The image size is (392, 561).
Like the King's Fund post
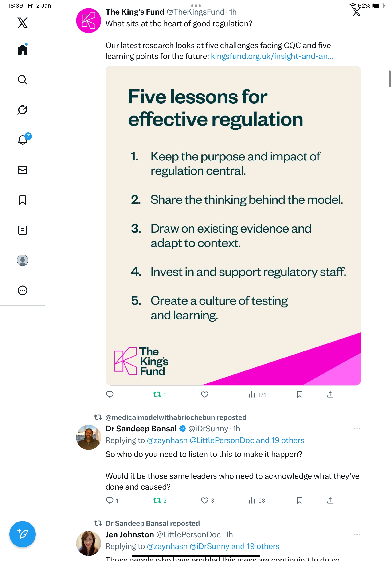pyautogui.click(x=204, y=394)
